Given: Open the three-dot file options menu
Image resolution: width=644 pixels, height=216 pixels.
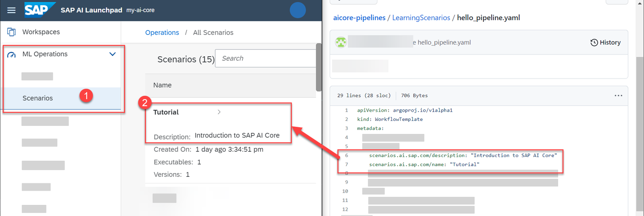Looking at the screenshot, I should 619,96.
